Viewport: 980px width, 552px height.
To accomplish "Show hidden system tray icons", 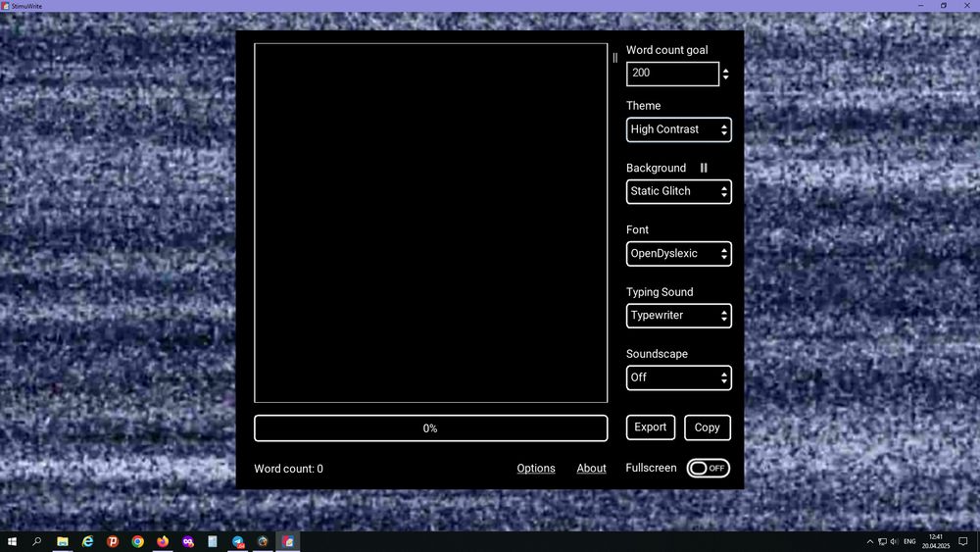I will pos(869,541).
